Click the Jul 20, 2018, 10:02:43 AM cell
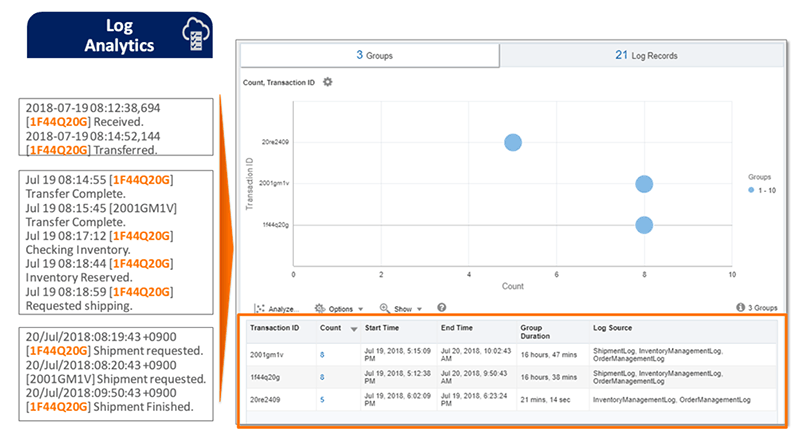 click(476, 355)
